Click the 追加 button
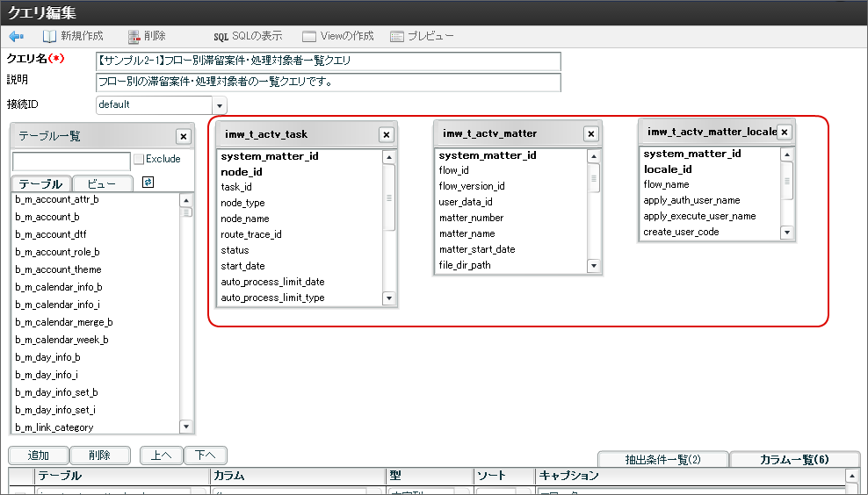 coord(38,456)
